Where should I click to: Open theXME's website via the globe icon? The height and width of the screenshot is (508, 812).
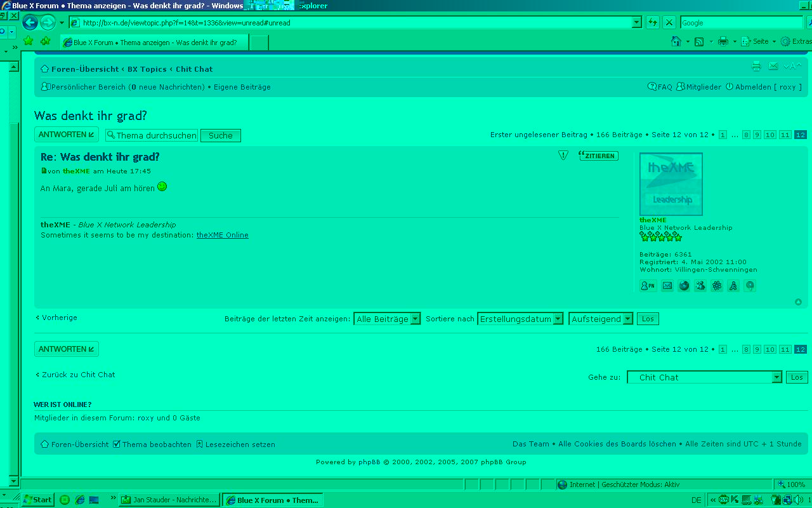pyautogui.click(x=684, y=286)
